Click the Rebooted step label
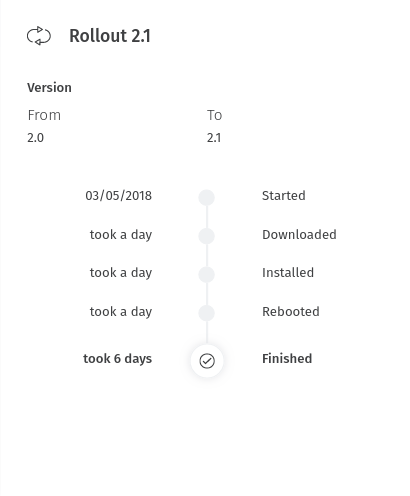This screenshot has width=410, height=496. pos(291,312)
